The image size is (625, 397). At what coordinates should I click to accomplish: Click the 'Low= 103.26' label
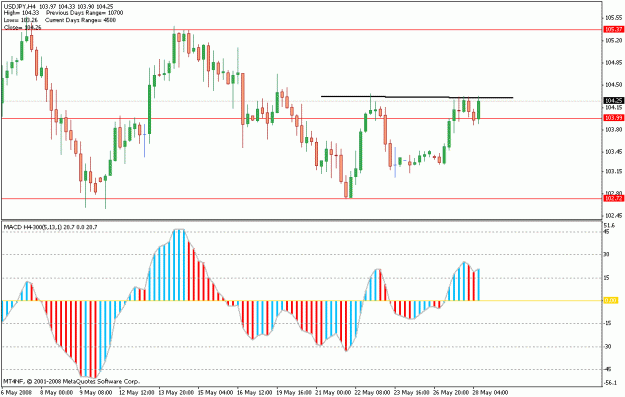21,20
